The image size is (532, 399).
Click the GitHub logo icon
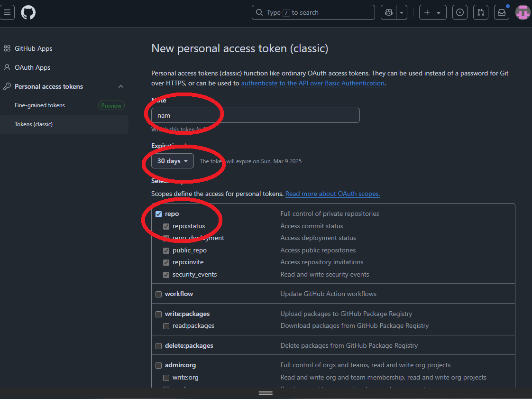click(x=28, y=12)
